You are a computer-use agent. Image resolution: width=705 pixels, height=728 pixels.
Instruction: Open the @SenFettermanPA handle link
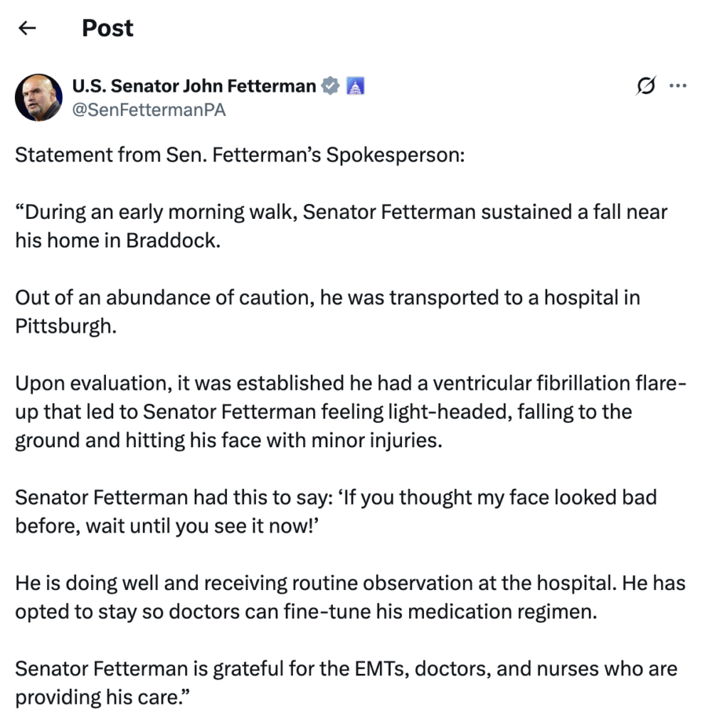pyautogui.click(x=149, y=109)
